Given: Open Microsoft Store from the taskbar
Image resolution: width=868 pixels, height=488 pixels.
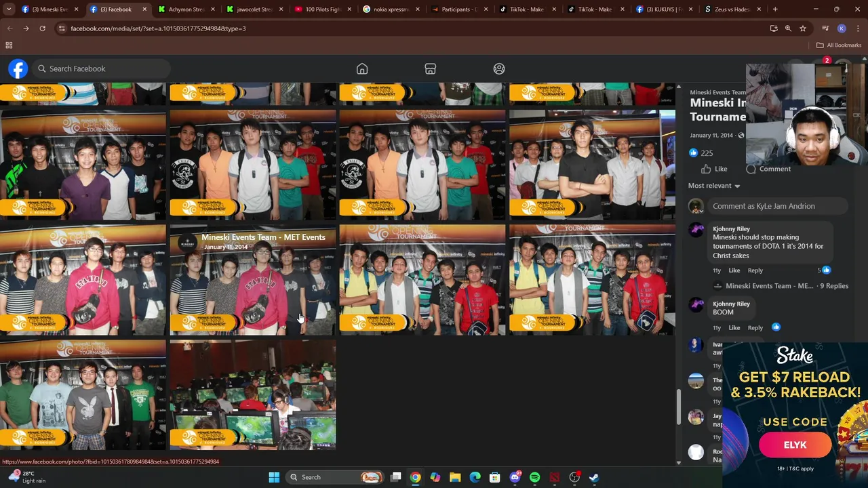Looking at the screenshot, I should pos(495,477).
